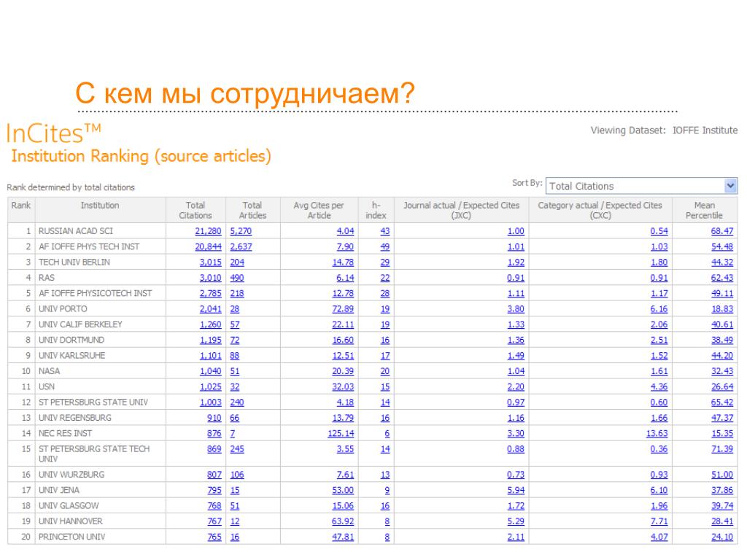Click the h-index column header
The image size is (747, 560).
tap(376, 210)
